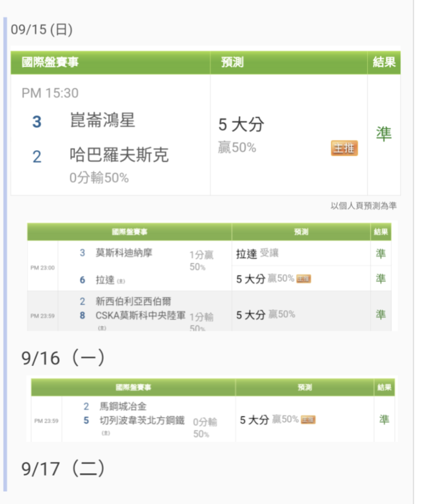Click the 拉達 受讓 prediction text
Screen dimensions: 423x504
pyautogui.click(x=257, y=254)
